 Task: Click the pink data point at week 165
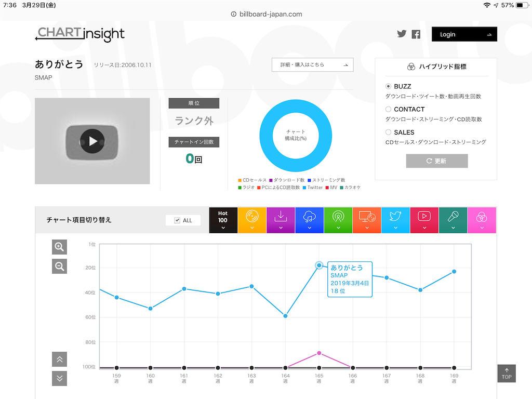point(319,353)
